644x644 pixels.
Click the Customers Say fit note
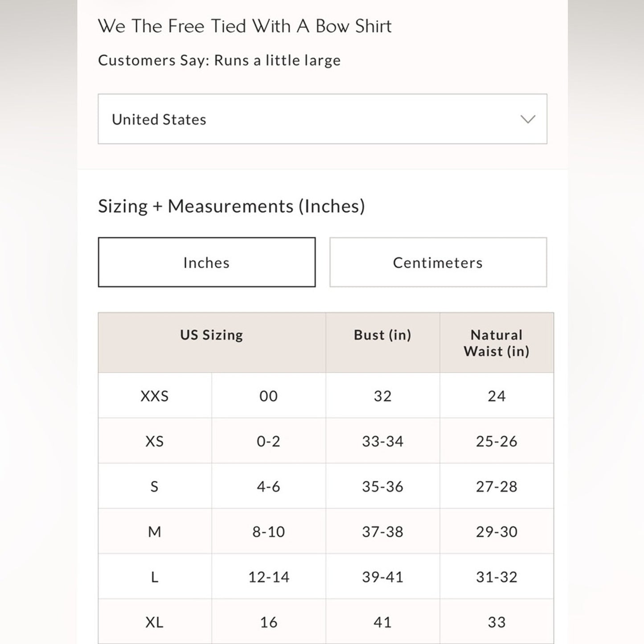point(219,60)
